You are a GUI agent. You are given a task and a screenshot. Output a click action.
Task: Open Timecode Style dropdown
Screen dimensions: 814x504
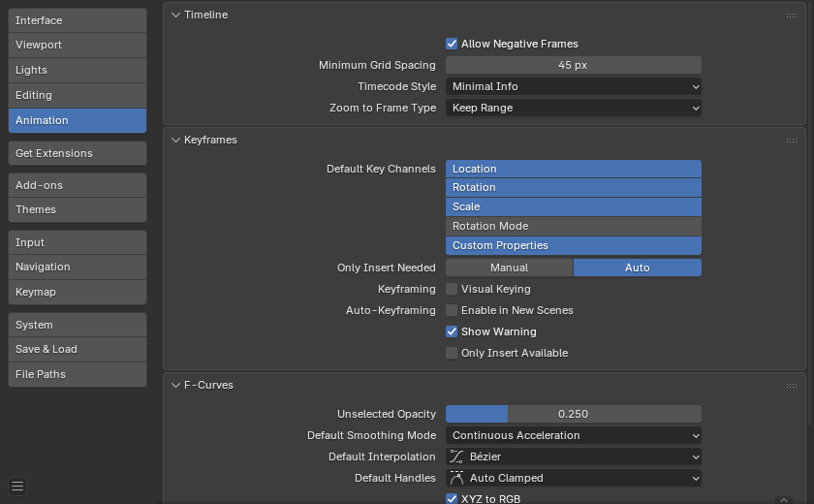(x=573, y=86)
